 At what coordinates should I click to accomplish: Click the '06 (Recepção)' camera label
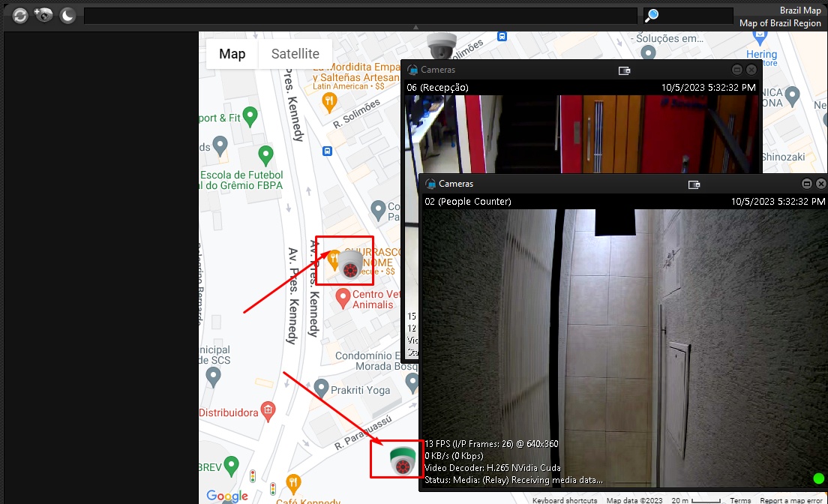[x=438, y=88]
